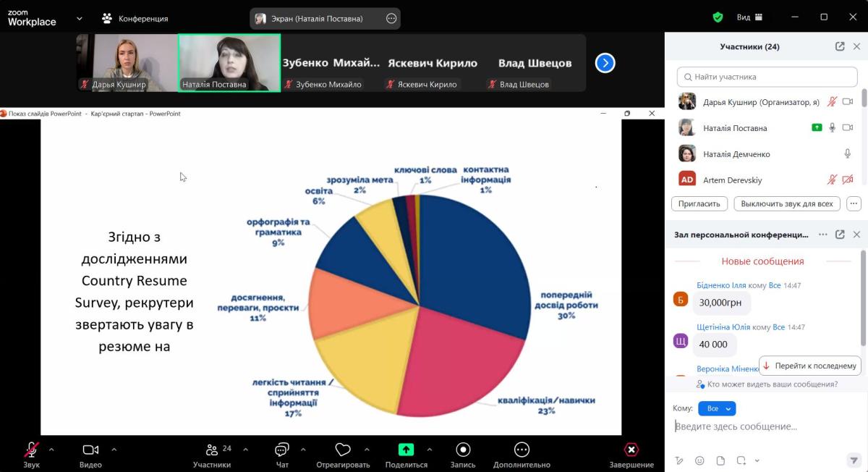Click the chat message input field
Screen dimensions: 868x472
pyautogui.click(x=759, y=427)
